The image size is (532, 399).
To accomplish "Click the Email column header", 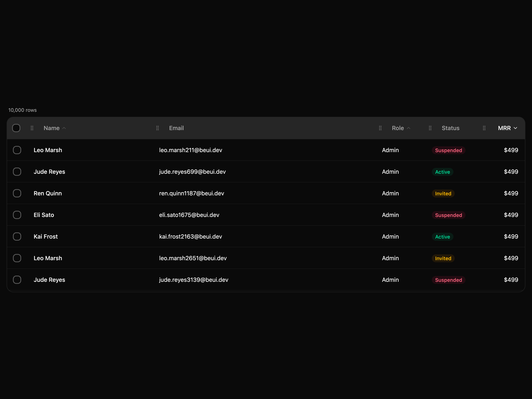I will pos(176,128).
